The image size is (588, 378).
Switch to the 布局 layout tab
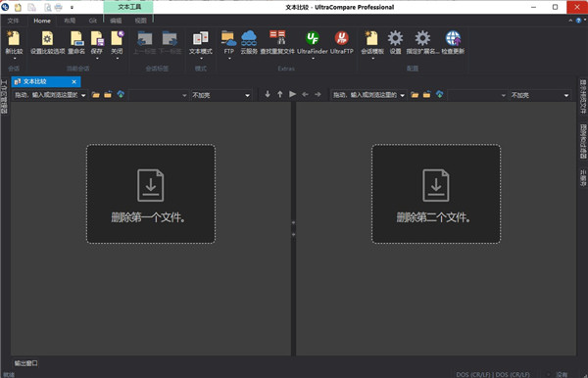pos(70,21)
